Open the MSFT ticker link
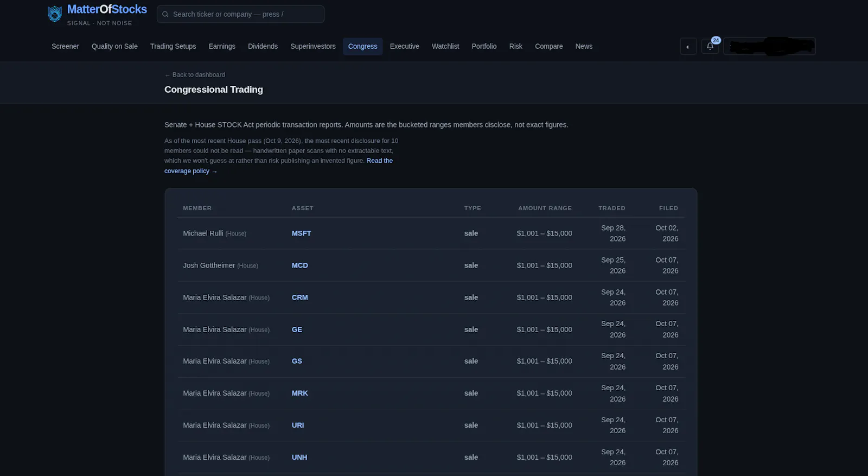This screenshot has width=868, height=476. click(301, 233)
